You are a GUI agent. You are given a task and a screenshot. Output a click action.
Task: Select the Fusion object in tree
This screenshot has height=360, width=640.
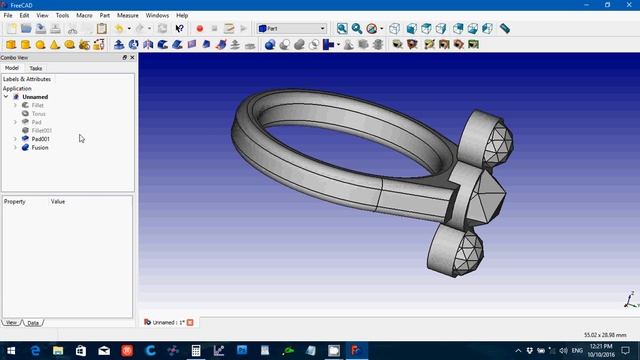pos(40,147)
